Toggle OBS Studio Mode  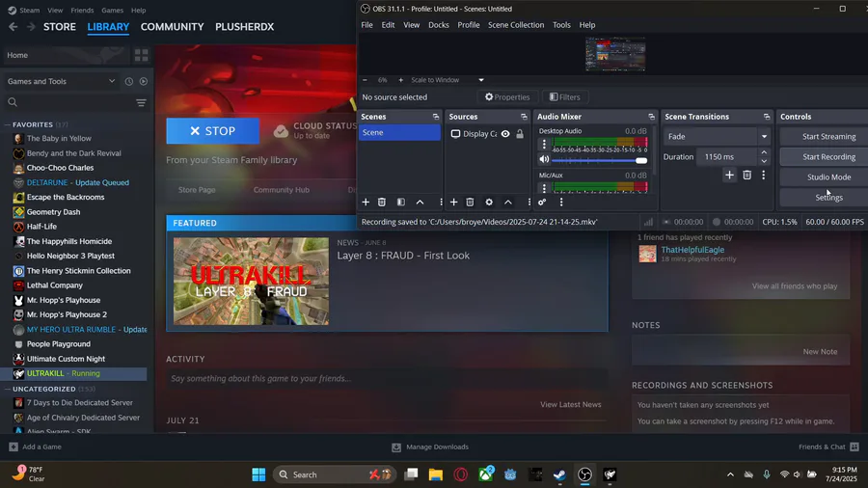point(828,177)
